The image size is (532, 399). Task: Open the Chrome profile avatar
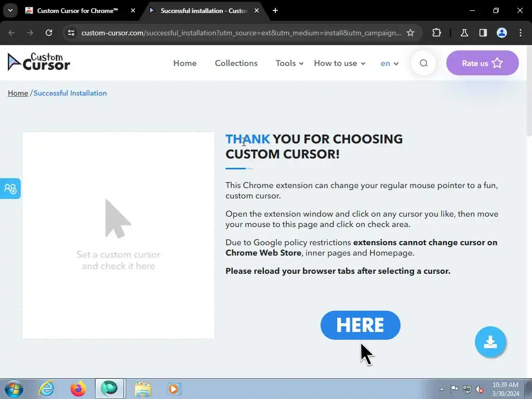pos(502,33)
